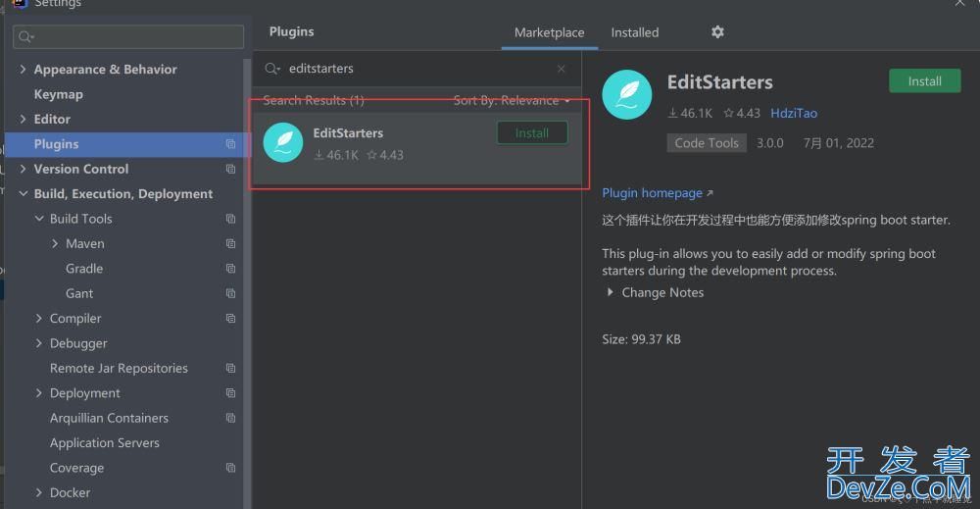This screenshot has height=509, width=980.
Task: Click project-level icon beside Gant
Action: tap(230, 293)
